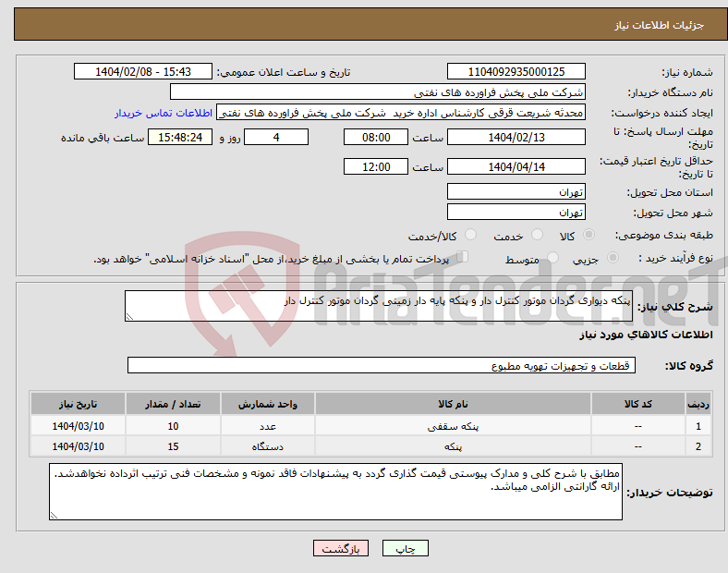728x573 pixels.
Task: Click the تاریخ نیاز column header
Action: tap(78, 404)
